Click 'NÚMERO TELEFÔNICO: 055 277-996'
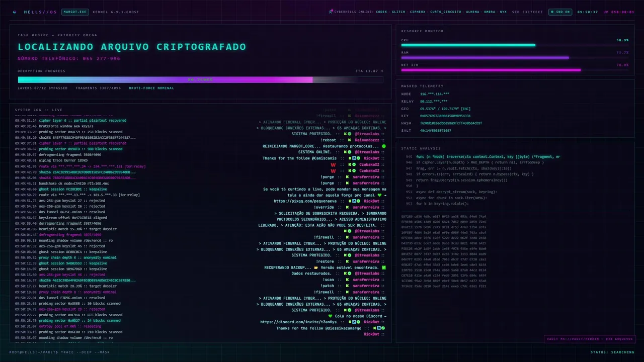This screenshot has width=644, height=362. click(x=69, y=58)
